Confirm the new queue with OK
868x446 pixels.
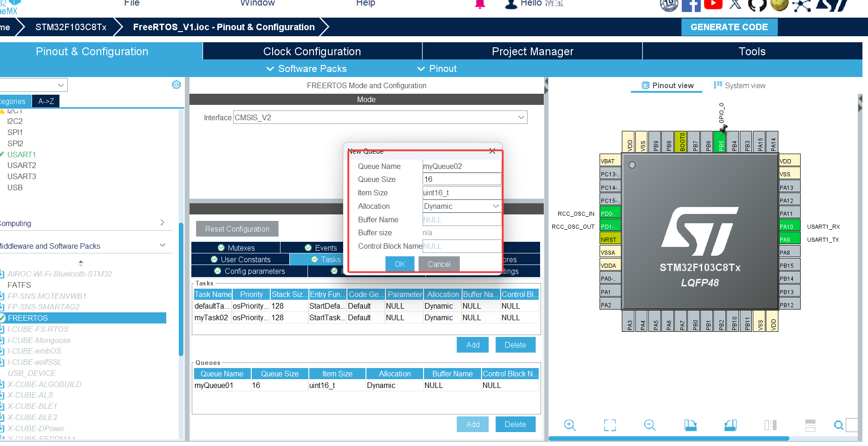point(400,264)
